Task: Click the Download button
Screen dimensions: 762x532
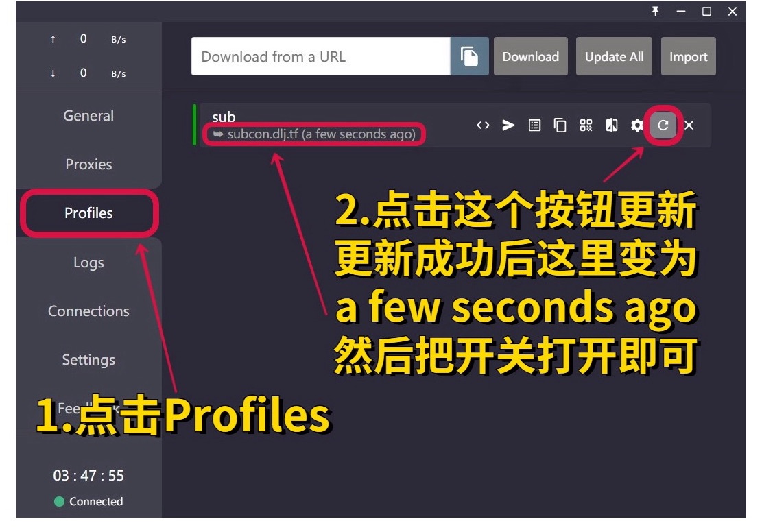Action: coord(530,56)
